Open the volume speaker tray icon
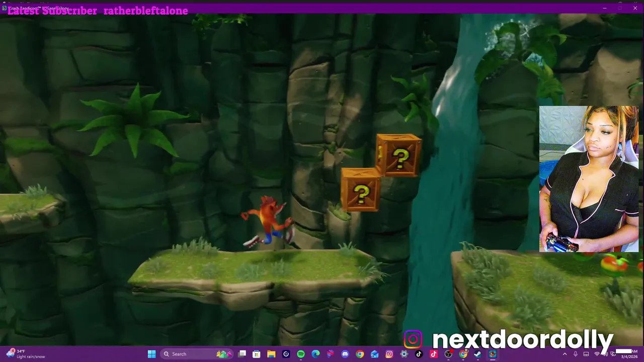The image size is (644, 362). (606, 354)
